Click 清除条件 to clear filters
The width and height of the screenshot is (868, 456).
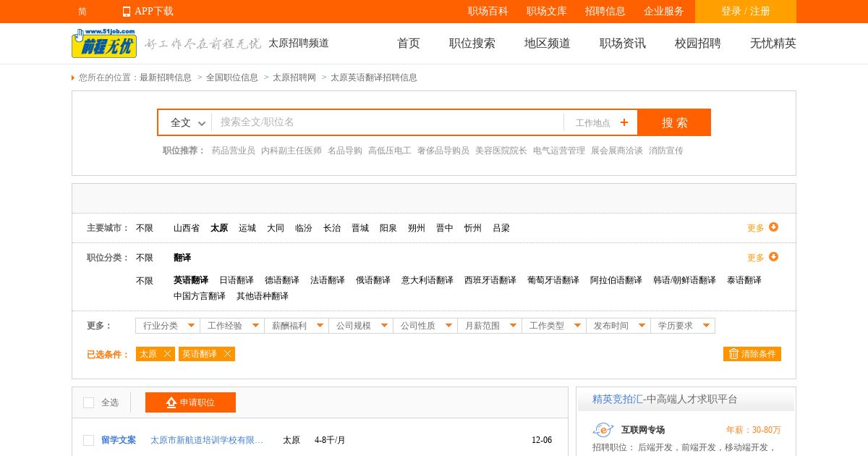[752, 354]
